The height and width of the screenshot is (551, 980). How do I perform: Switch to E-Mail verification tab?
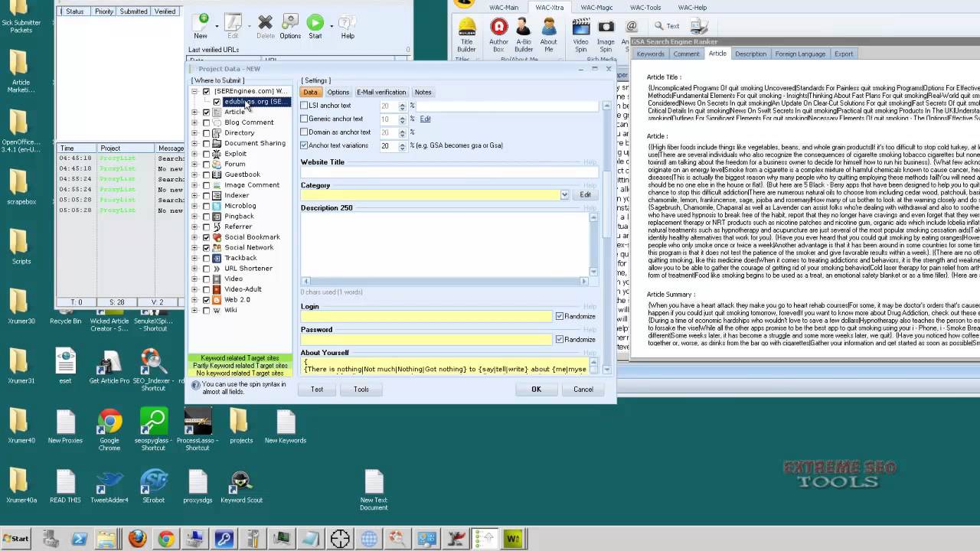381,92
